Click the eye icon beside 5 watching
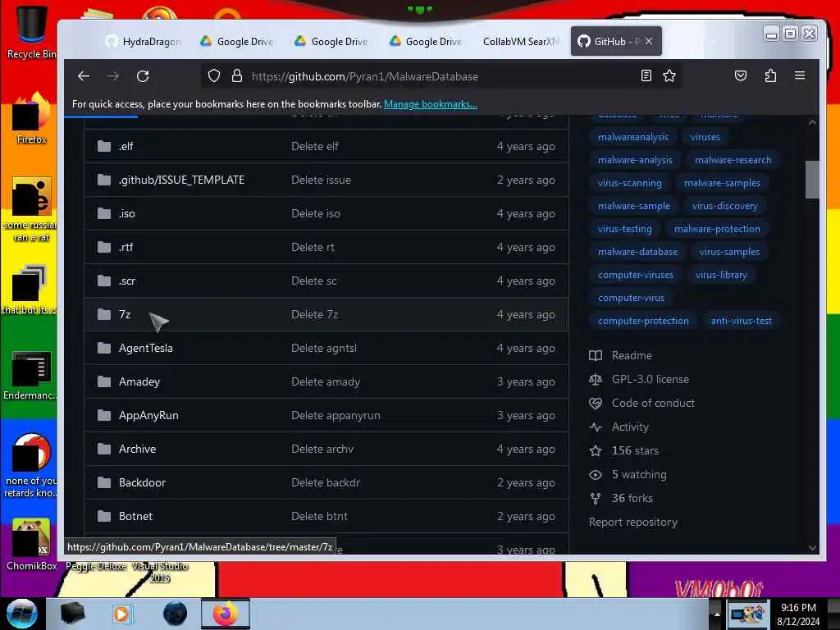Viewport: 840px width, 630px height. 596,475
